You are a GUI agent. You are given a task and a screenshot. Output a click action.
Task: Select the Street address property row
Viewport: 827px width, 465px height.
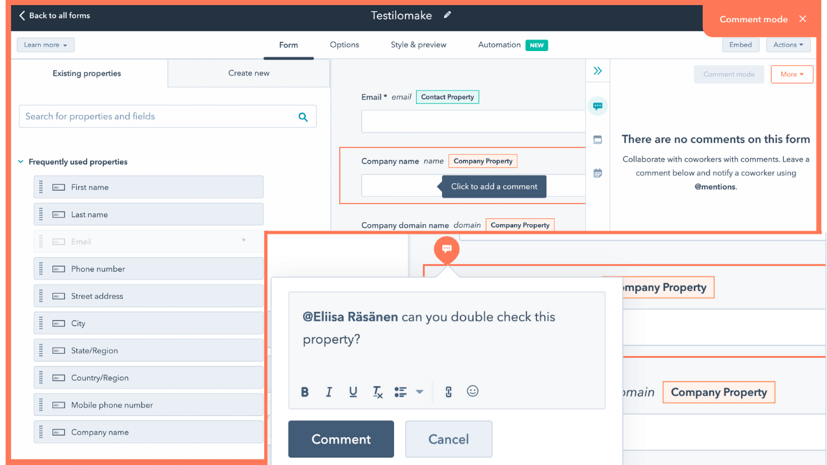pos(149,296)
